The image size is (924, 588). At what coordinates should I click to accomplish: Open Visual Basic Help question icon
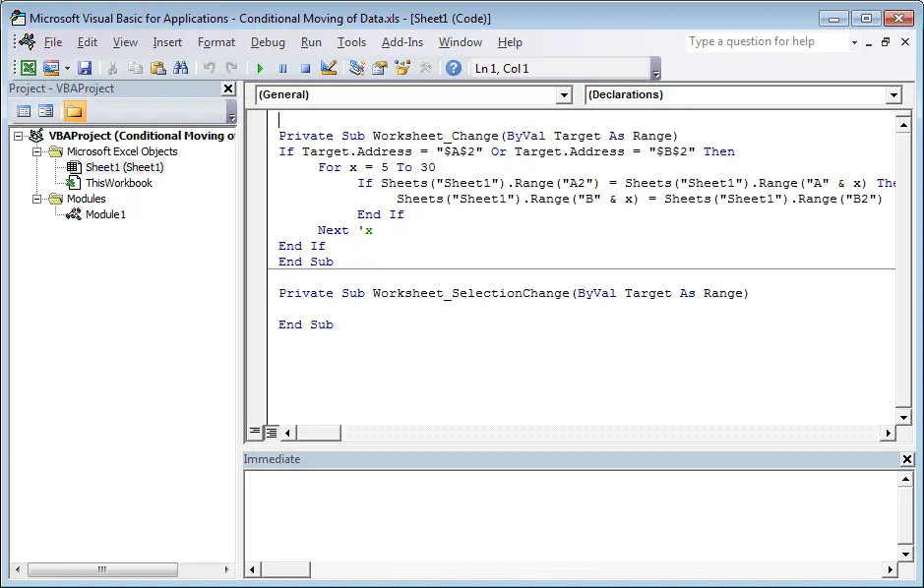pos(454,68)
